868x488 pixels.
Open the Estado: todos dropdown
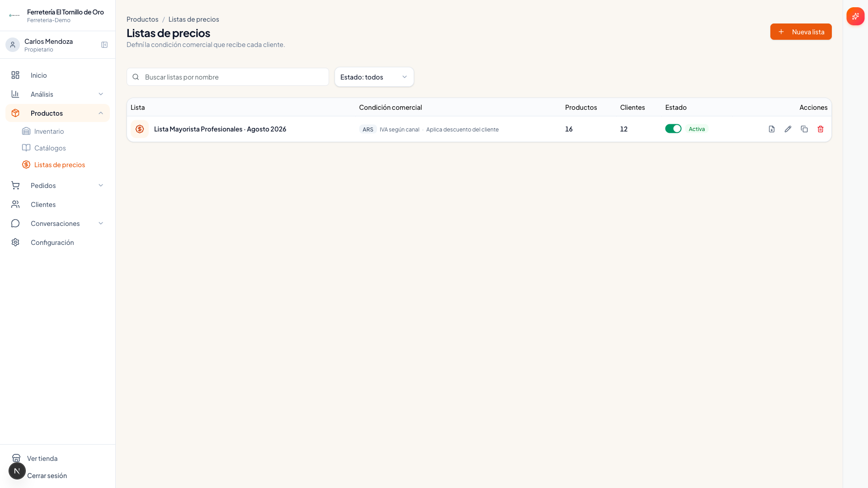(x=374, y=77)
